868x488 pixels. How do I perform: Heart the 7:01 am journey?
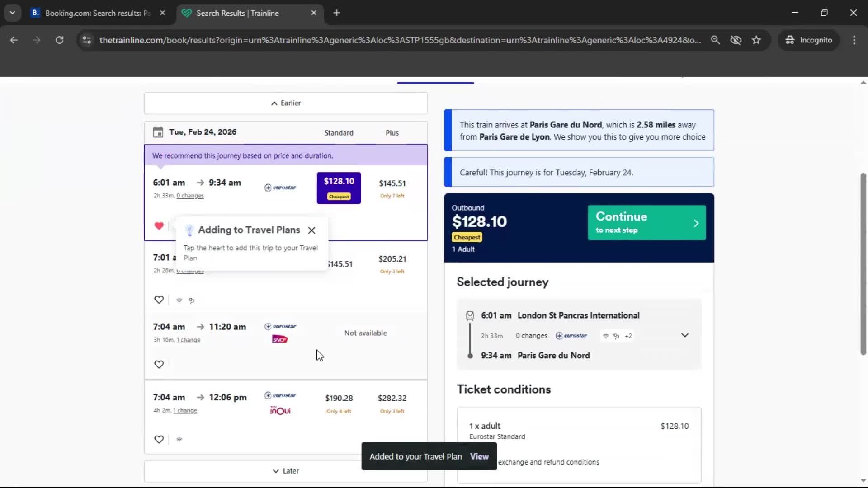pos(159,300)
